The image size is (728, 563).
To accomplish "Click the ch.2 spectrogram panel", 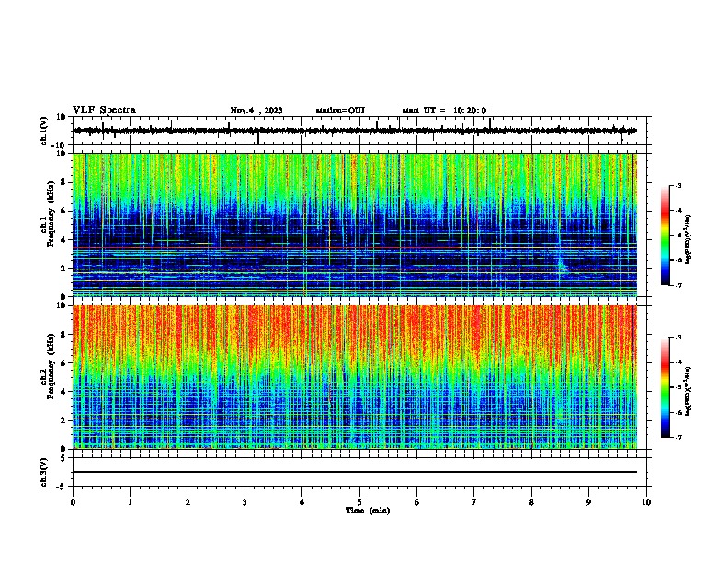I will 355,377.
